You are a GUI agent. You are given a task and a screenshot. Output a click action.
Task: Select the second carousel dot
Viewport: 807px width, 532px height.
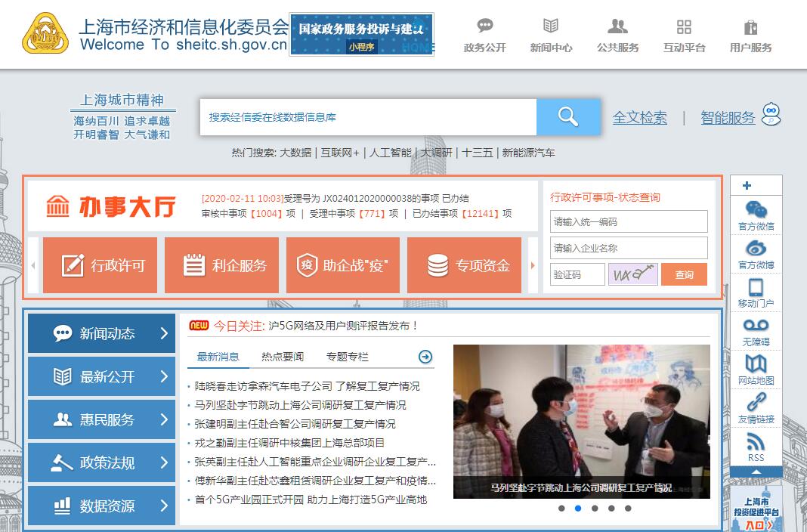(578, 509)
